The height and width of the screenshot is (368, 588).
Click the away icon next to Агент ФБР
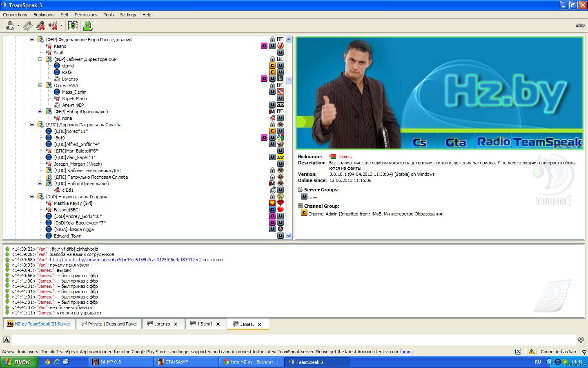(x=57, y=105)
